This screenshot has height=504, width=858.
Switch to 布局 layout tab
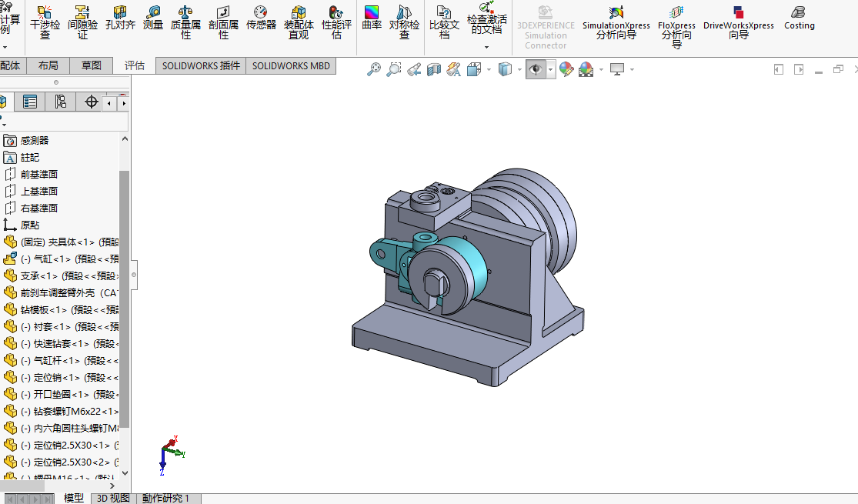click(x=48, y=65)
